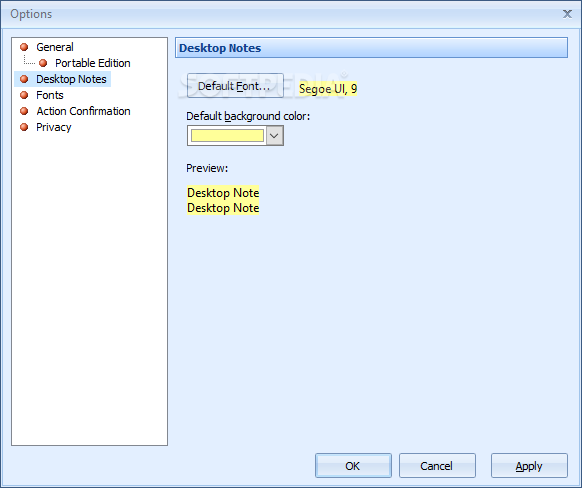Screen dimensions: 582x488
Task: Select Desktop Notes in the options tree
Action: coord(71,79)
